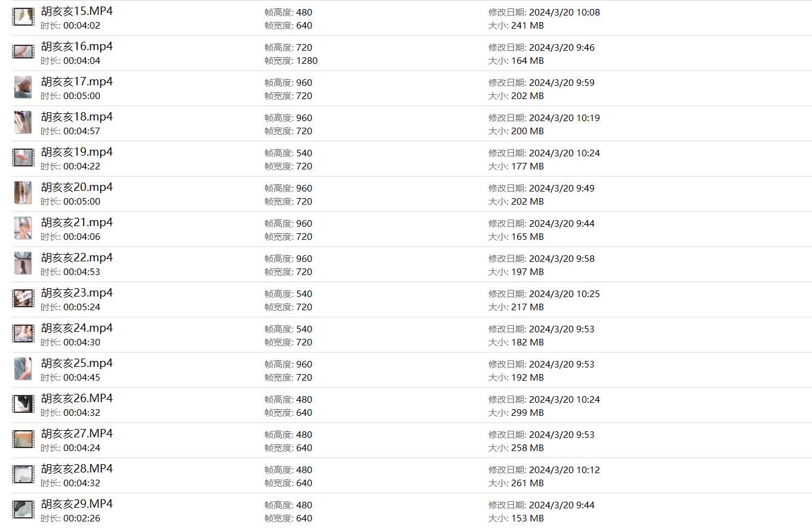Screen dimensions: 812x528
Task: Select the thumbnail of 胡亥亥22.mp4
Action: click(x=23, y=264)
